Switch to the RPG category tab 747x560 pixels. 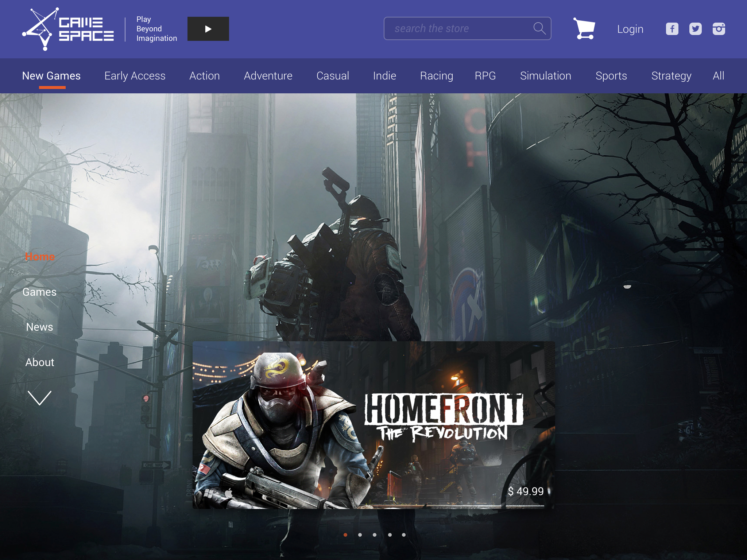(485, 76)
